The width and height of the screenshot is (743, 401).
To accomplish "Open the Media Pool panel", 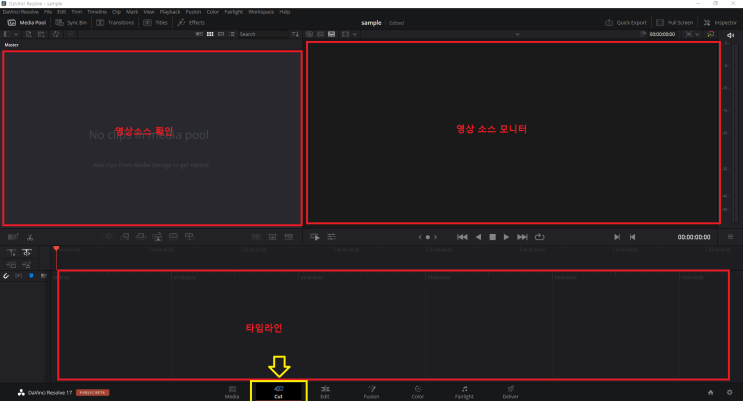I will [x=27, y=23].
